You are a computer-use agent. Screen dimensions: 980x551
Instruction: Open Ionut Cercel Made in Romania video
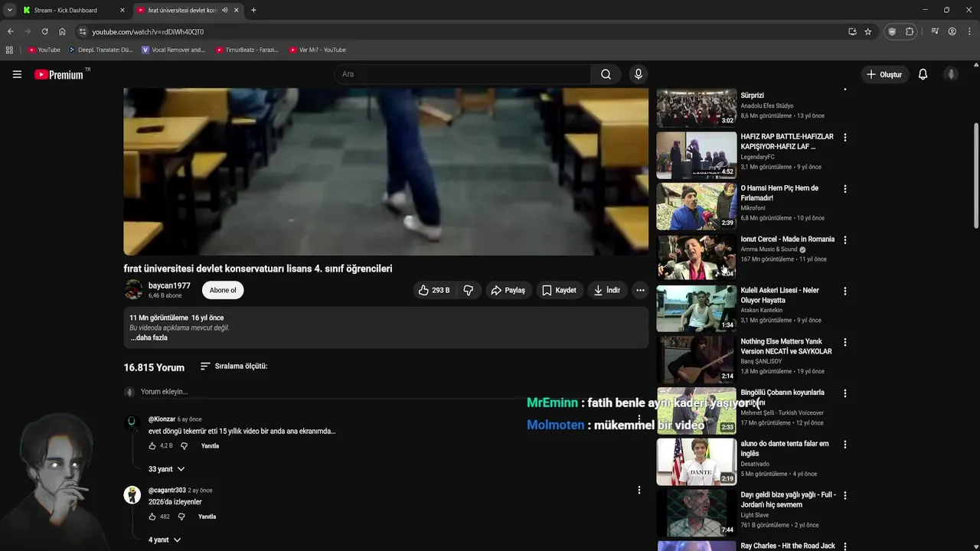tap(787, 240)
